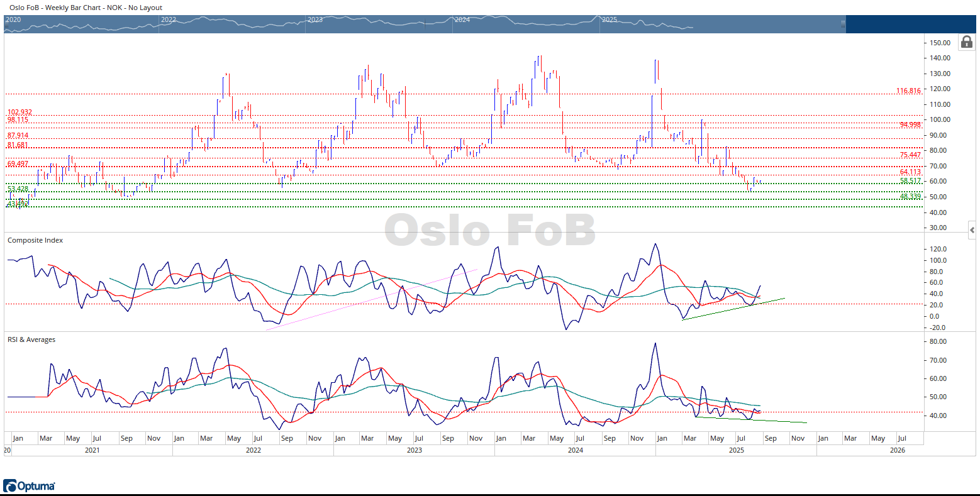Grab the overview range handle grip

pos(843,24)
